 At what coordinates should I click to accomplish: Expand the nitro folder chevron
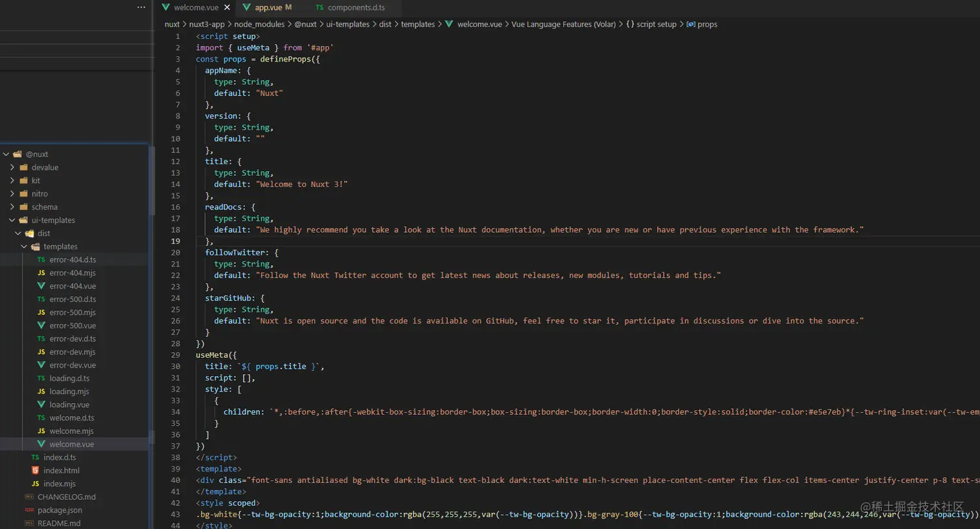pos(12,194)
